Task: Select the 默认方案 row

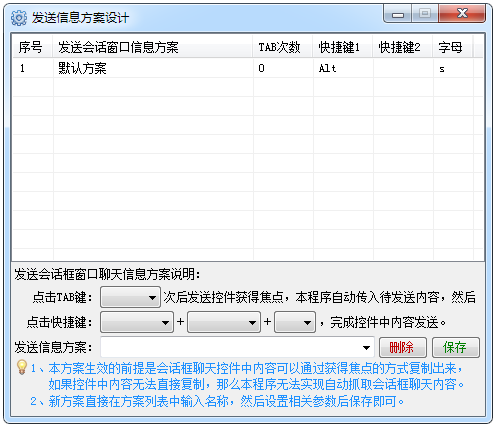Action: point(247,68)
